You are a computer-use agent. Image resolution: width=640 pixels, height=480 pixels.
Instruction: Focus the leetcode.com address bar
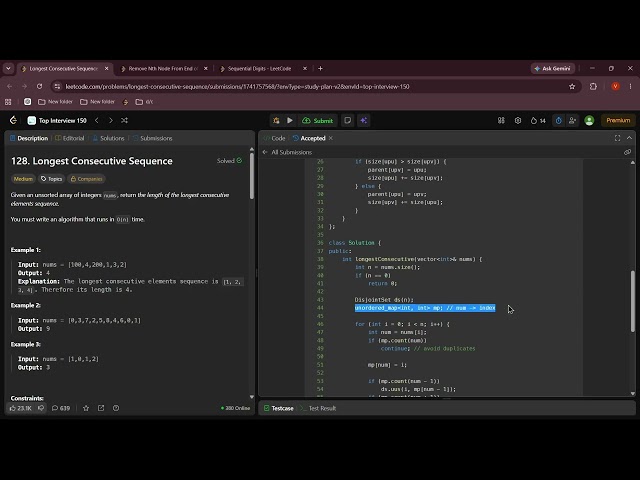point(314,87)
